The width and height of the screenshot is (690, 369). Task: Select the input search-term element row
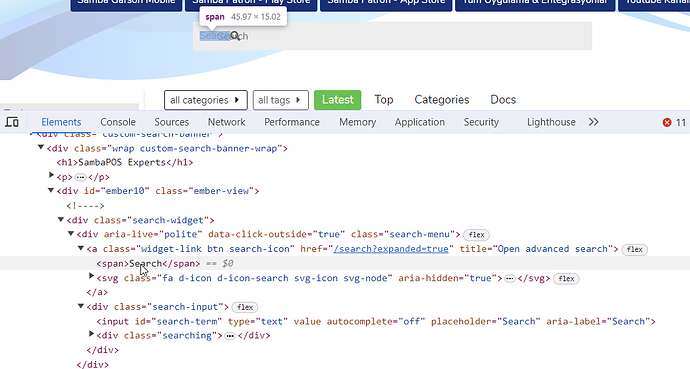(x=376, y=322)
